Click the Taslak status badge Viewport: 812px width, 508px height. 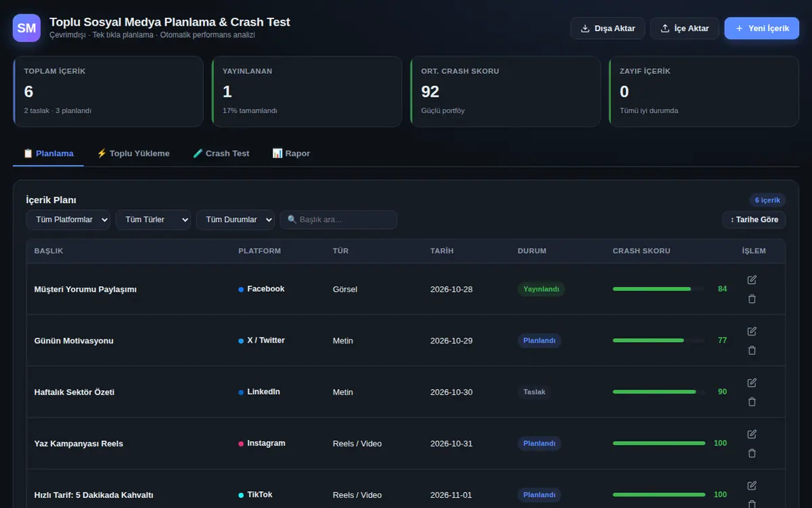click(535, 392)
